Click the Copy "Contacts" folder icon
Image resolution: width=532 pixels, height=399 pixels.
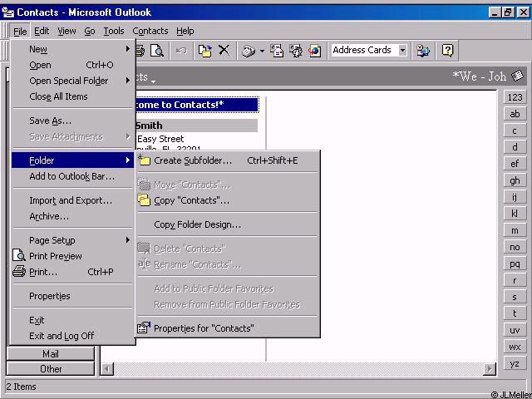pyautogui.click(x=144, y=199)
